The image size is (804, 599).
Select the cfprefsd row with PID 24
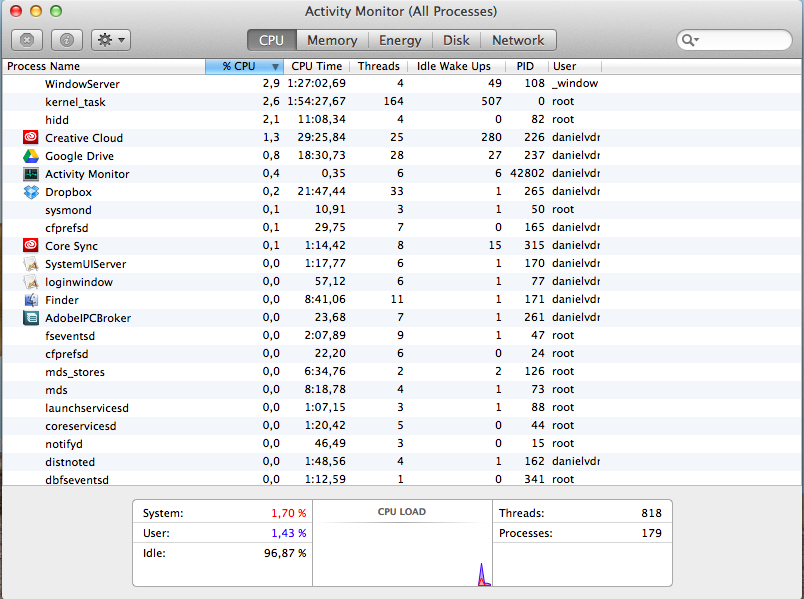tap(402, 354)
